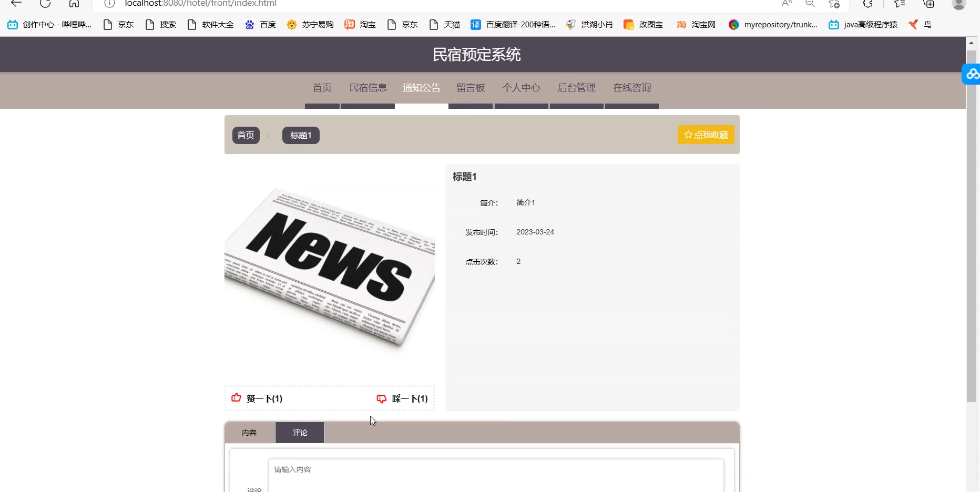The image size is (980, 492).
Task: Open 在线咨询 in the navigation bar
Action: (632, 88)
